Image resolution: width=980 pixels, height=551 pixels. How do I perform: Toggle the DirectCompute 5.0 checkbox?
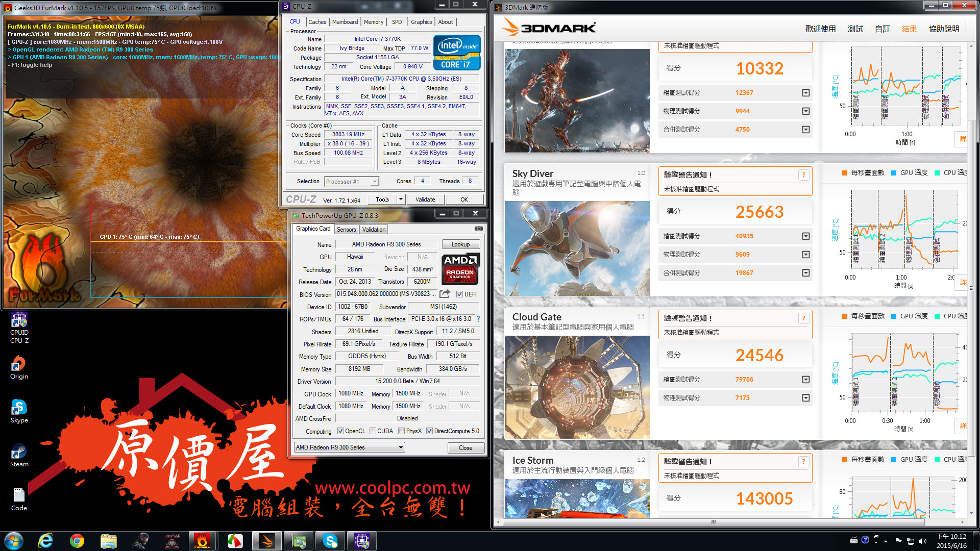429,431
